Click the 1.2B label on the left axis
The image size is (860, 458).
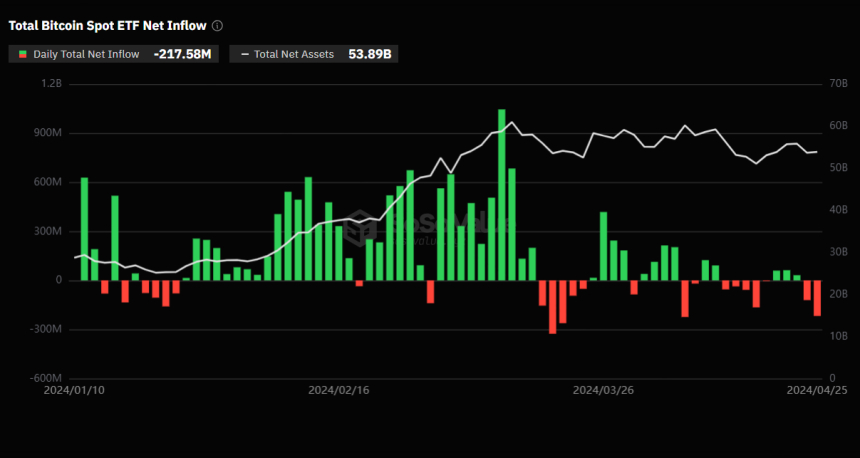[50, 84]
